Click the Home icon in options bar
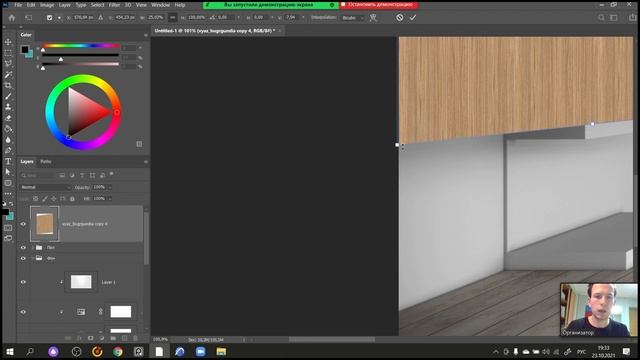640x360 pixels. pyautogui.click(x=12, y=18)
